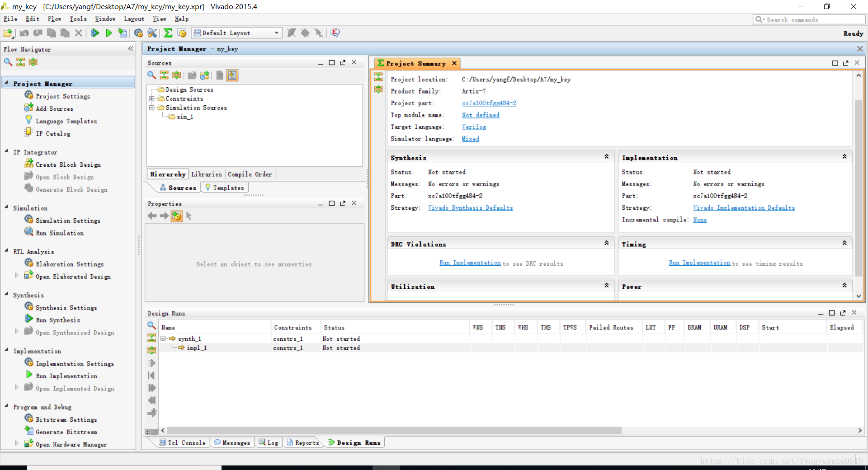Click the Verilog target language link
The image size is (868, 470).
(x=474, y=127)
